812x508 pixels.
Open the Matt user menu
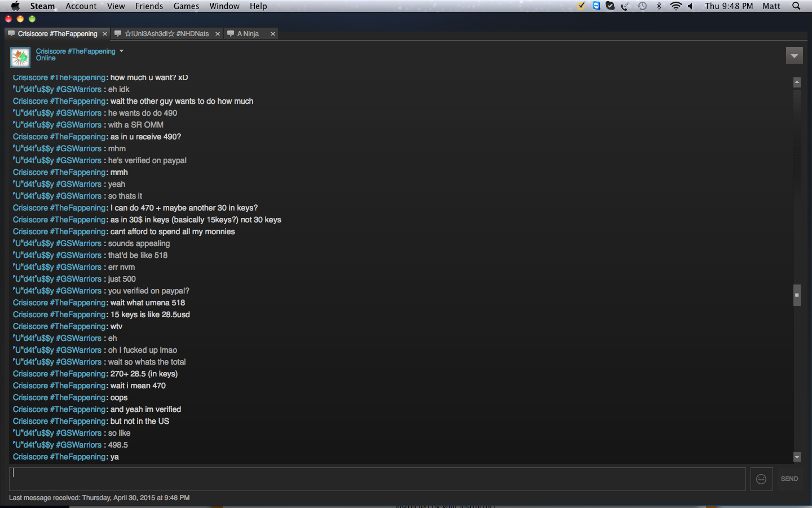point(771,6)
